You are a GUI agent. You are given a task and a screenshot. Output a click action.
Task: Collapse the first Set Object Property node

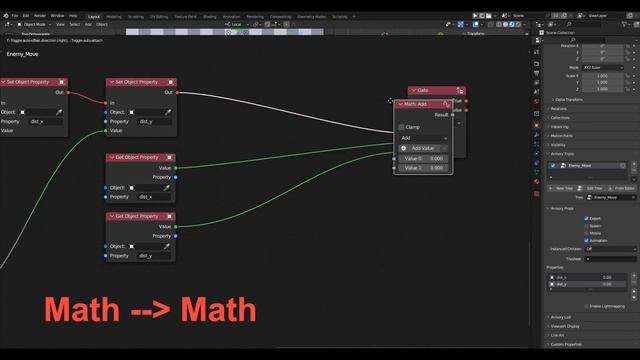pos(3,82)
